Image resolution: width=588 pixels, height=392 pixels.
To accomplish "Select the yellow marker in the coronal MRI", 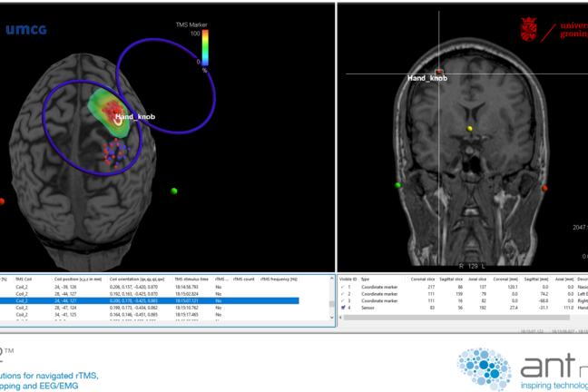I will tap(470, 129).
